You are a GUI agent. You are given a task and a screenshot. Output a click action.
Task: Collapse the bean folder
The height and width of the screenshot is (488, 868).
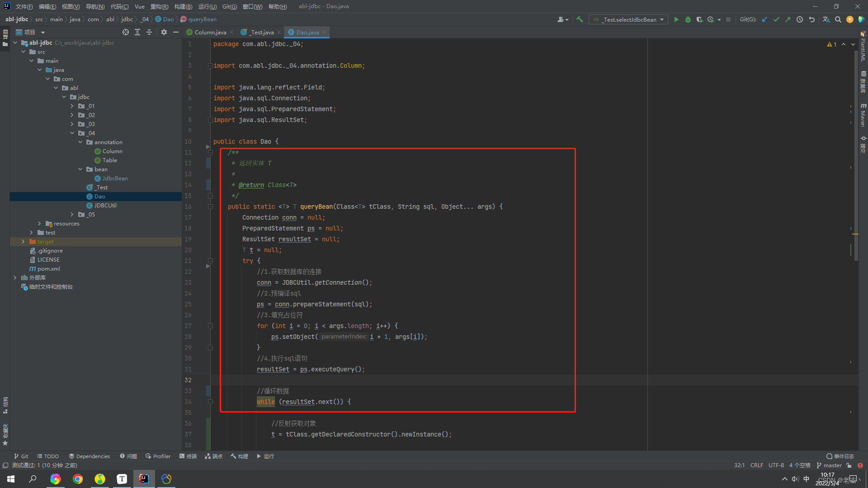click(80, 169)
